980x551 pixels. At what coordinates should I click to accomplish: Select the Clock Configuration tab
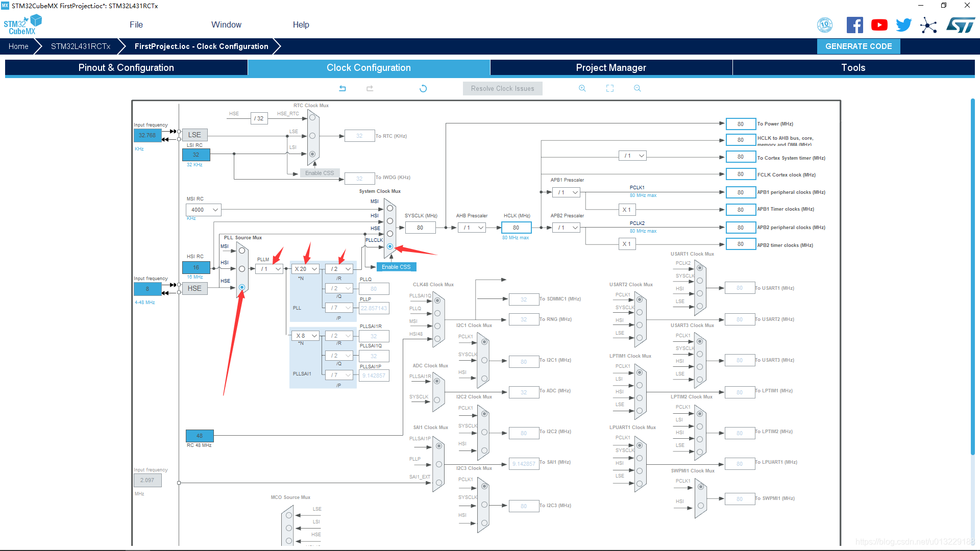coord(369,67)
